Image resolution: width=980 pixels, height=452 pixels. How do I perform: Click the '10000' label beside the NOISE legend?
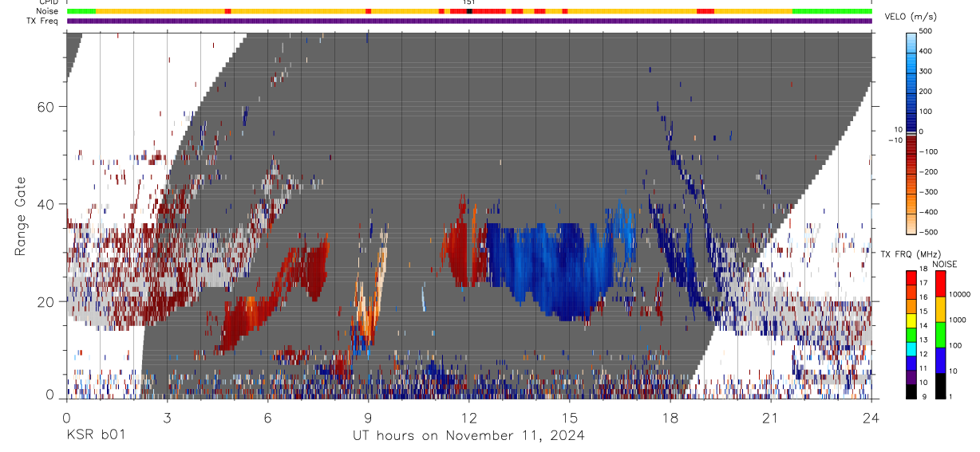(x=961, y=295)
